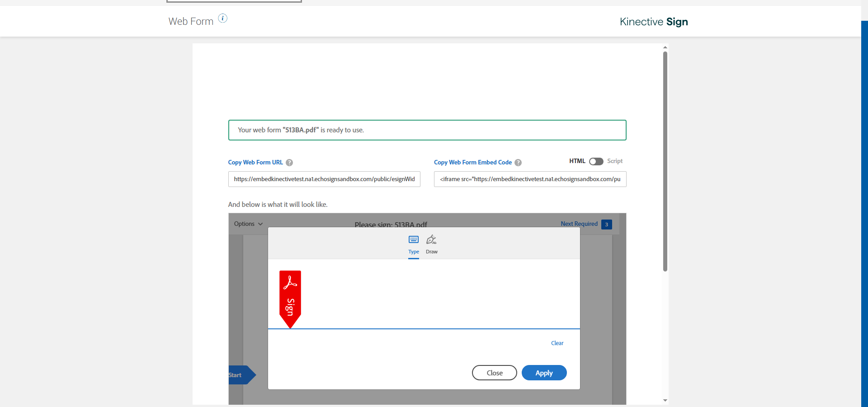
Task: Switch to the Draw signature tab
Action: [432, 244]
